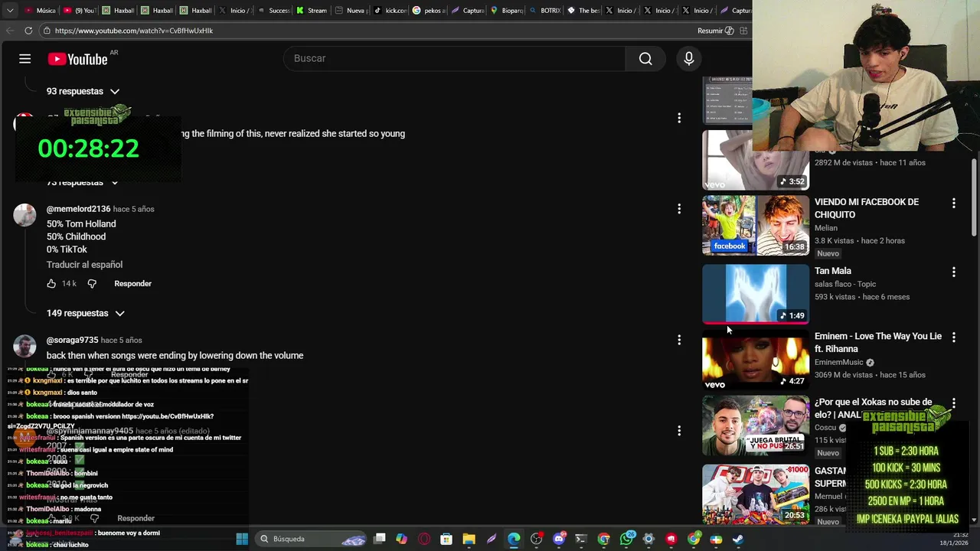Open options menu for the @memelord2136 comment
The image size is (980, 551).
pos(678,209)
